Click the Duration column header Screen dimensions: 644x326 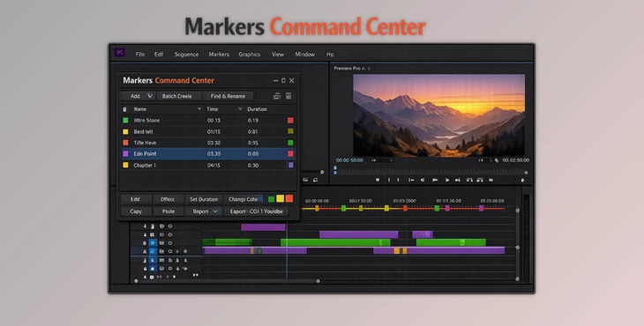257,109
